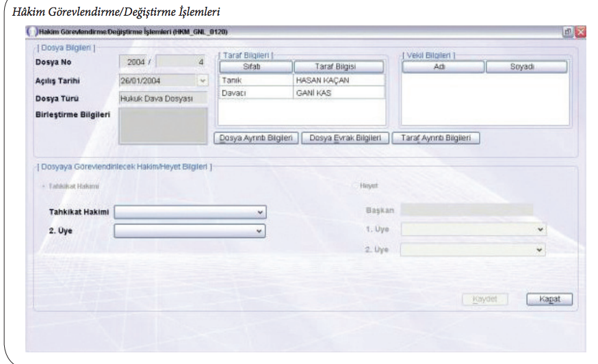
Task: Click the Soyadı column header
Action: [526, 67]
